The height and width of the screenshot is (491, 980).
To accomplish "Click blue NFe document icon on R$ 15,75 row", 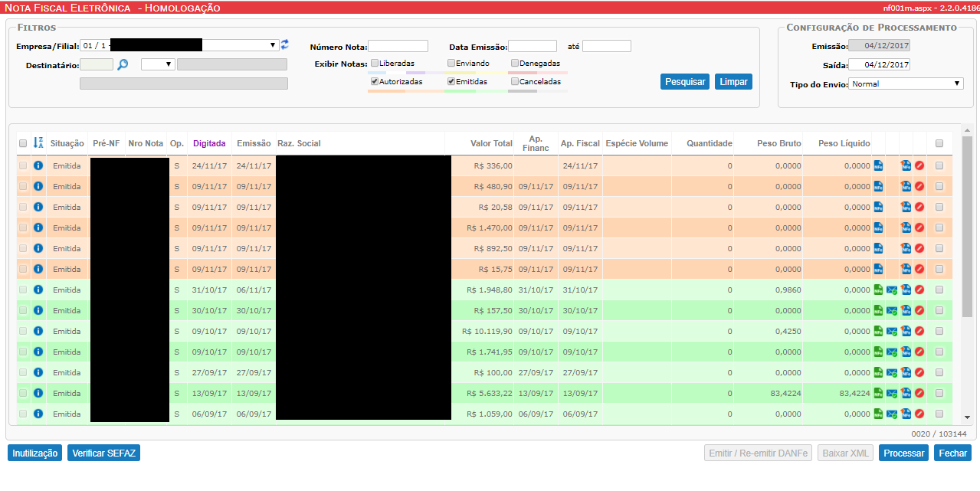I will (x=878, y=269).
